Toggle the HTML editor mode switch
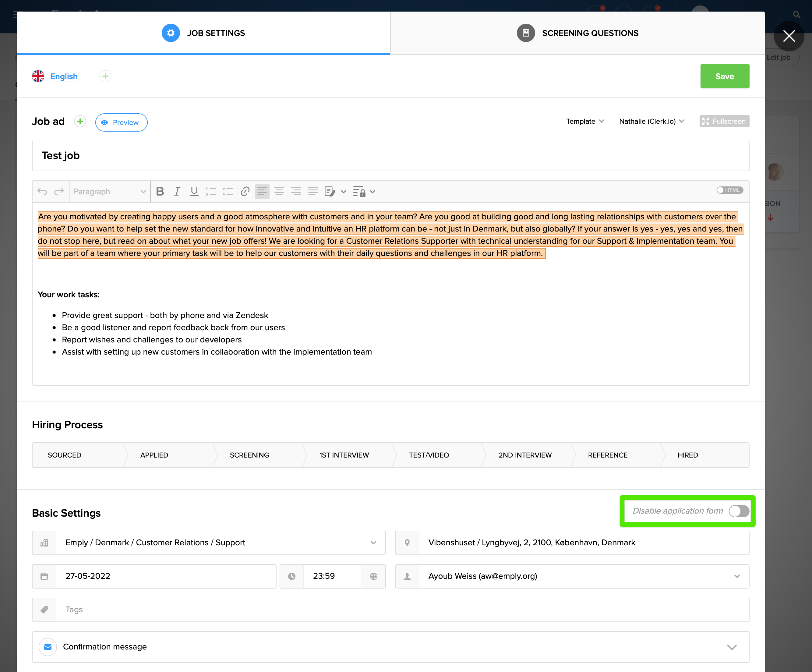 (729, 190)
